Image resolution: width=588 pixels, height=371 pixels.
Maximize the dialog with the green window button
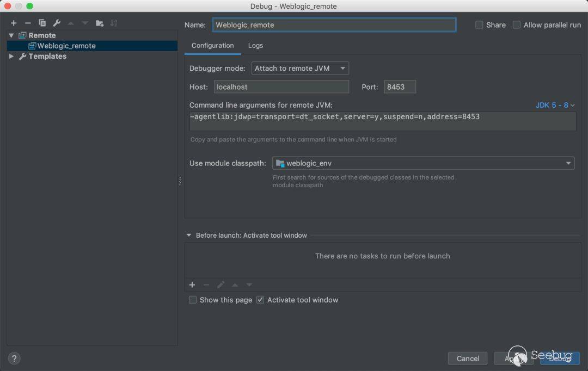[29, 6]
